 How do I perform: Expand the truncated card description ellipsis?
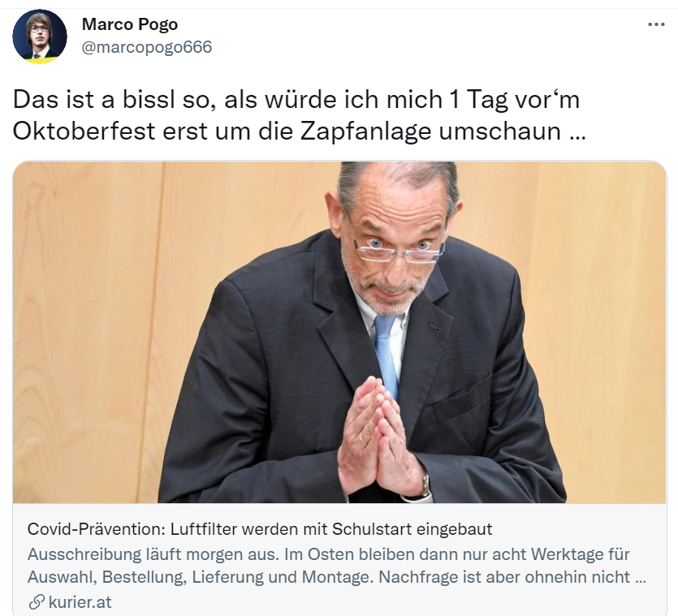click(x=641, y=579)
